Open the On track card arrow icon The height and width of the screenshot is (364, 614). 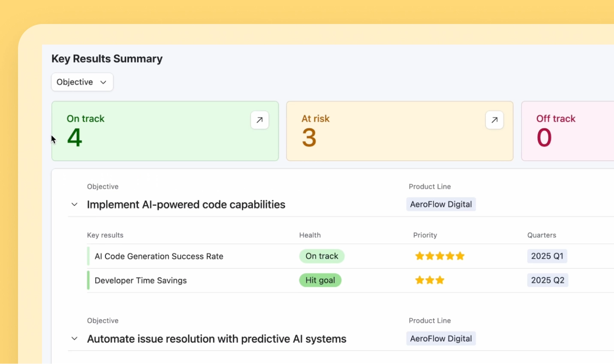pos(260,120)
